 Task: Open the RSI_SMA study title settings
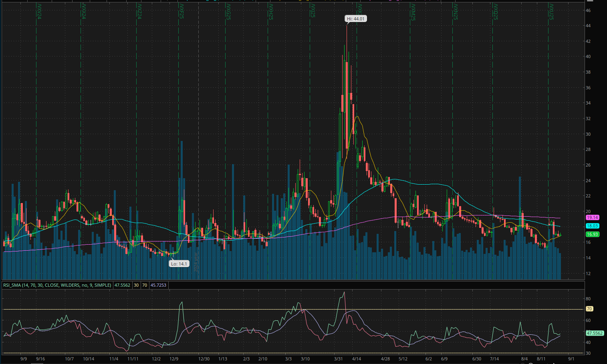[57, 285]
